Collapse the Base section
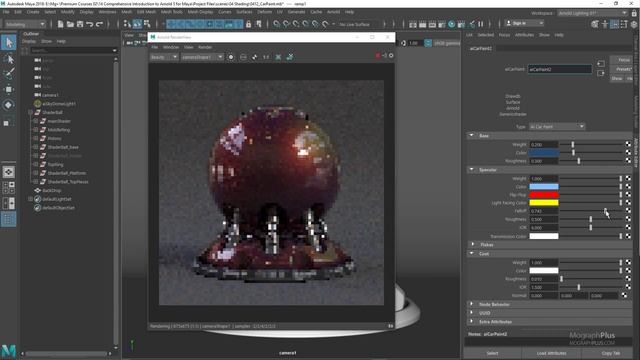Image resolution: width=640 pixels, height=360 pixels. pos(472,135)
